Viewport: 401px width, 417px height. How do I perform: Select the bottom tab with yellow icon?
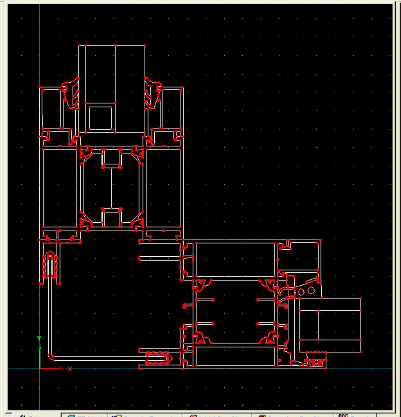tap(146, 415)
